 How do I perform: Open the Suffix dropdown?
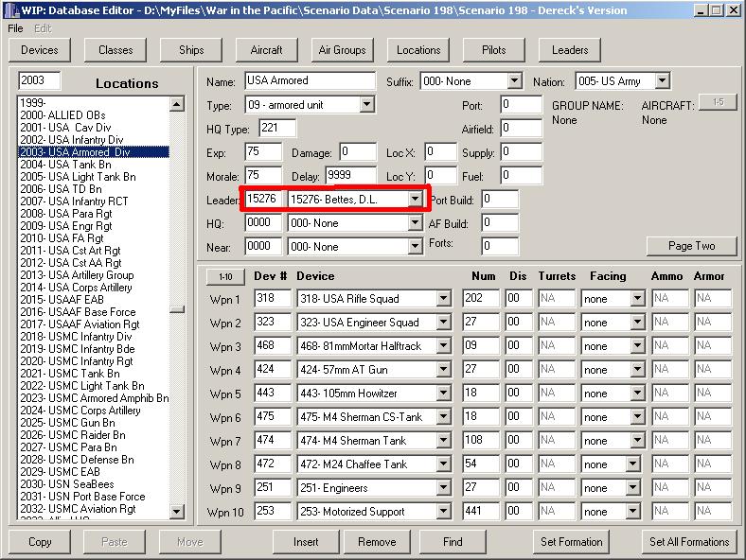pyautogui.click(x=514, y=80)
